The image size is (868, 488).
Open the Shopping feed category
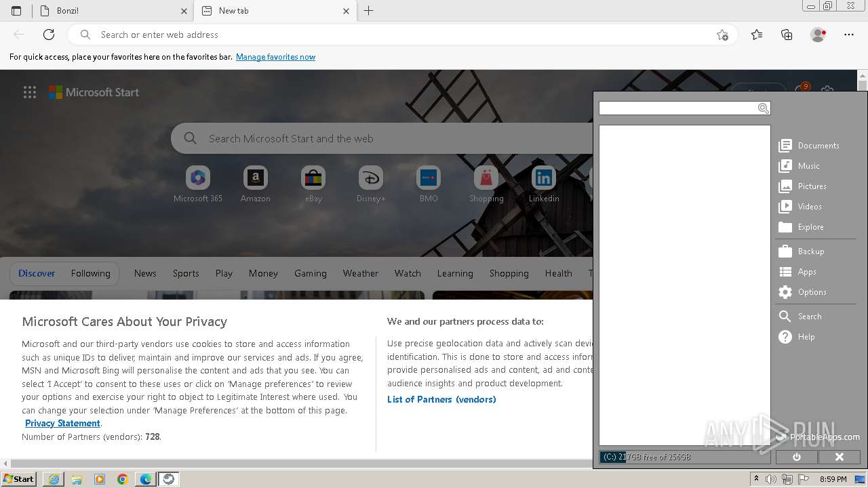tap(509, 273)
